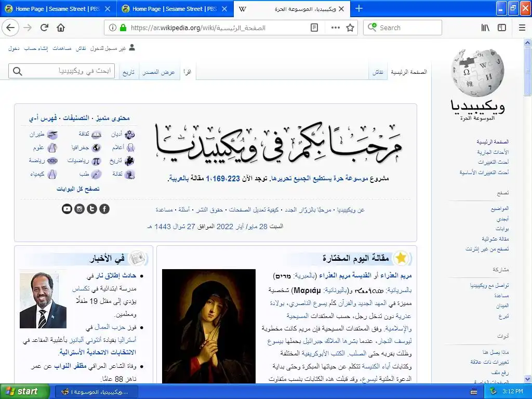Toggle Reader View icon in address bar

(x=314, y=28)
